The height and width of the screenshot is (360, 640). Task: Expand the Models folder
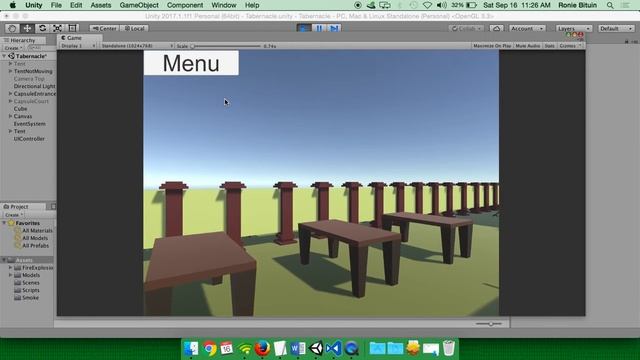point(10,275)
